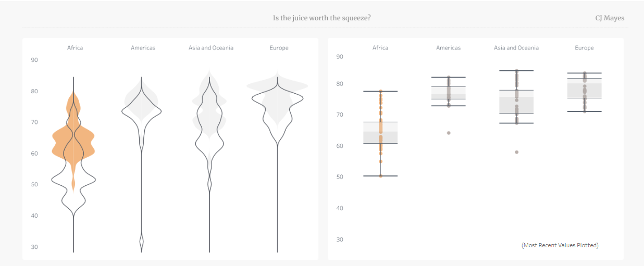644x266 pixels.
Task: Click the CJ Mayes author link
Action: pos(610,18)
